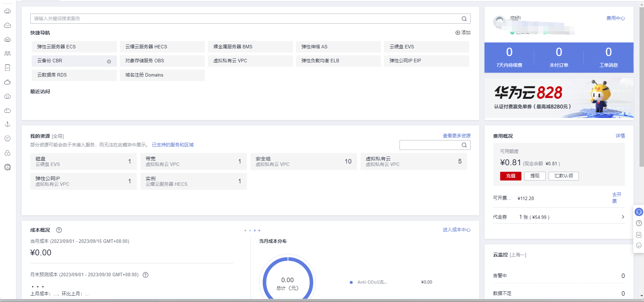Open the floating feedback note icon
Screen dimensions: 644x302
coord(639,235)
